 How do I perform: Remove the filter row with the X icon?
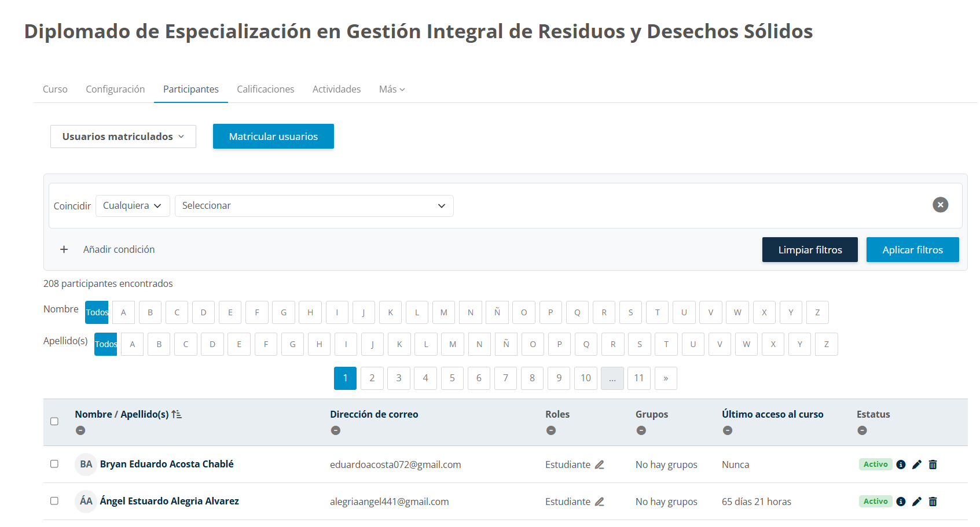coord(940,205)
